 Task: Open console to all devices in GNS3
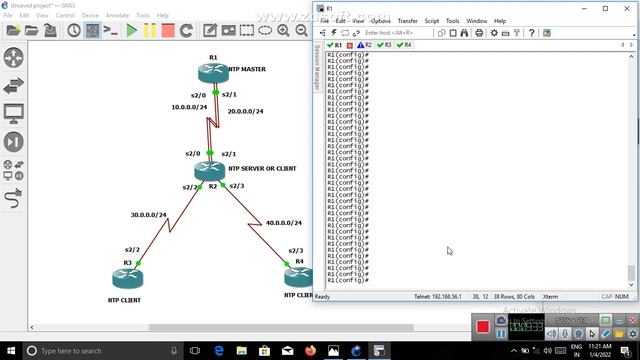[x=111, y=31]
